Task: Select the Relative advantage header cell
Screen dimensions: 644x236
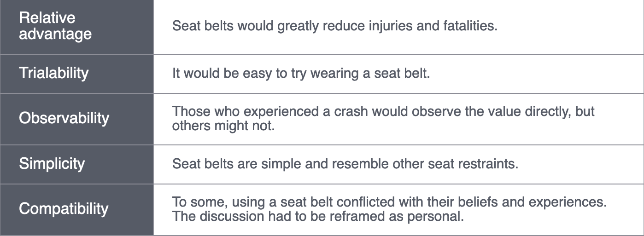Action: pyautogui.click(x=76, y=27)
